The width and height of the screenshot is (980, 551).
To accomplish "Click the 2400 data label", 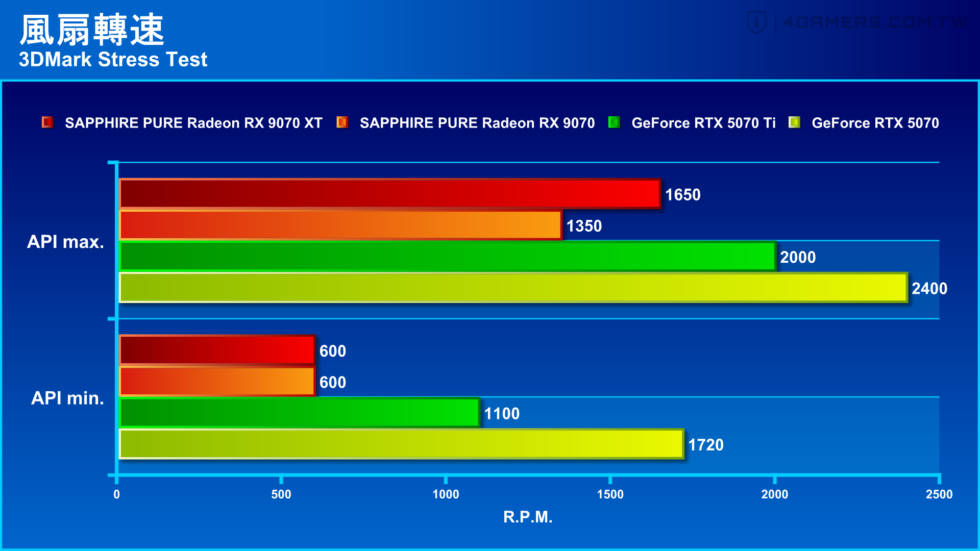I will [929, 289].
